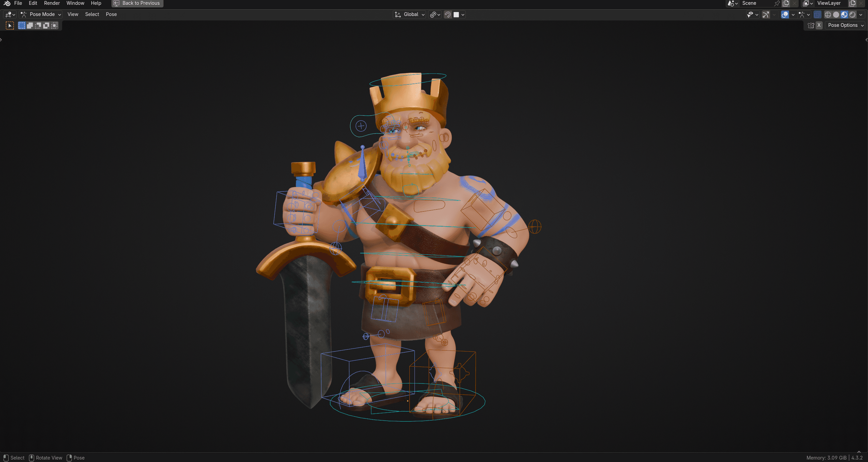Click the Pose mouse hint icon
This screenshot has width=868, height=462.
(69, 458)
